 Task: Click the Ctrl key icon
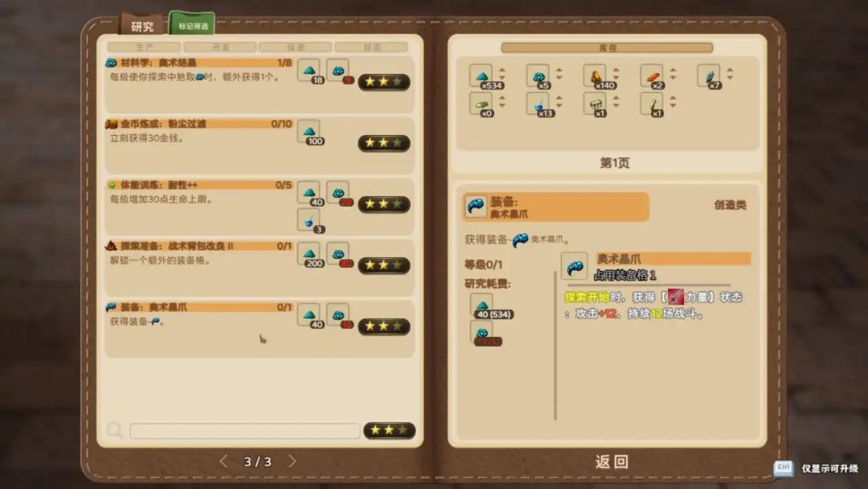784,467
